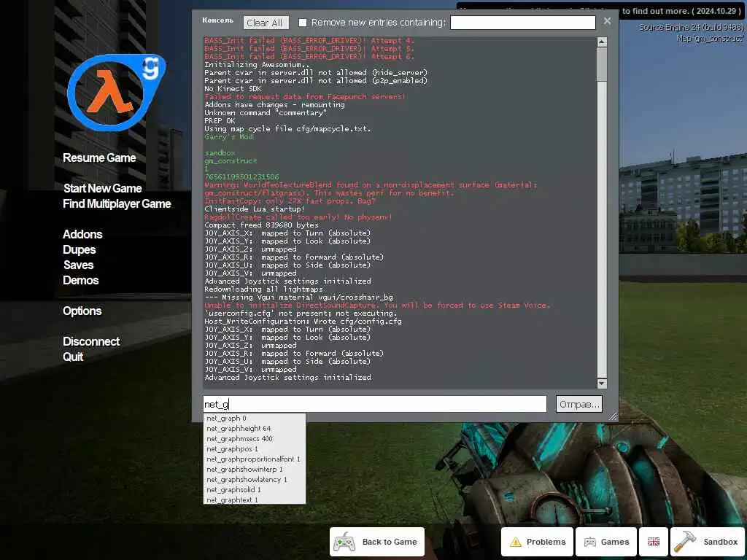Choose Start New Game

[102, 189]
